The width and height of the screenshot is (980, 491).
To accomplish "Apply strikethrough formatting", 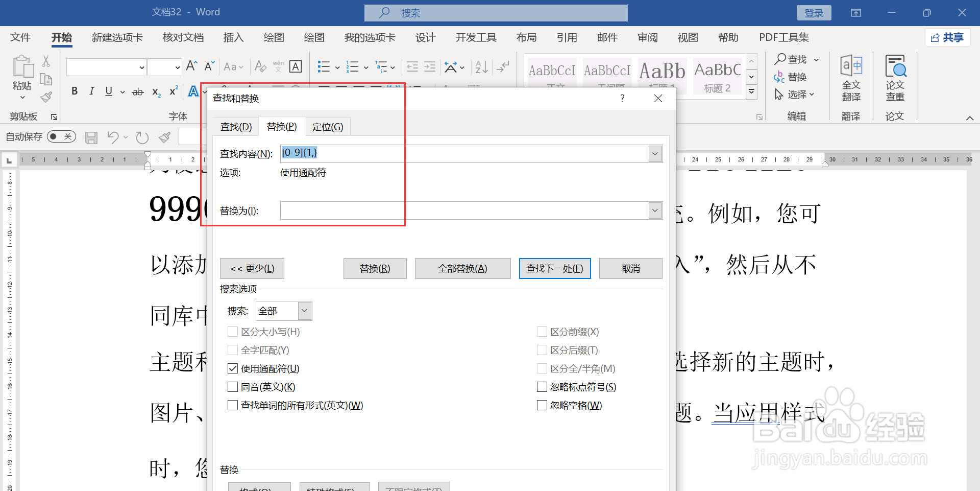I will [138, 92].
